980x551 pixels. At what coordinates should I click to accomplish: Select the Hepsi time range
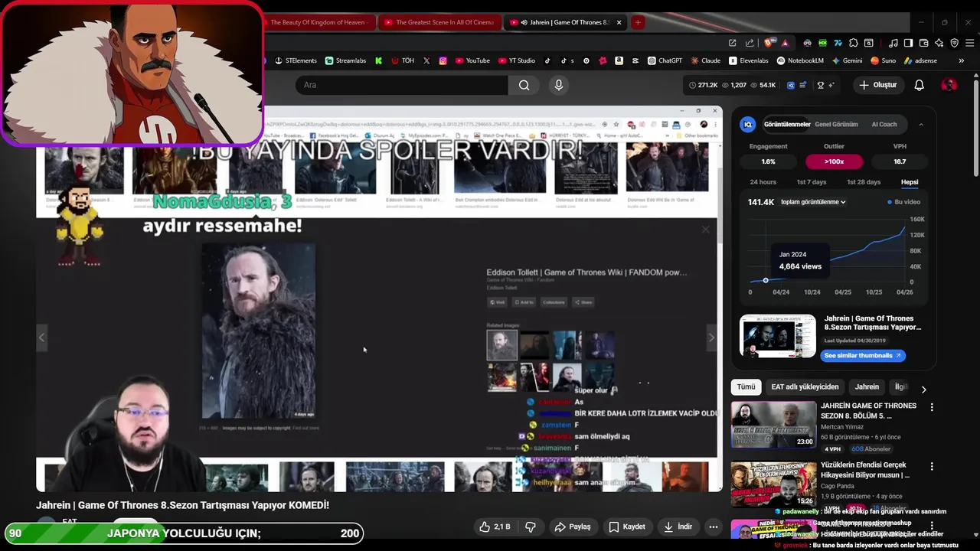910,182
